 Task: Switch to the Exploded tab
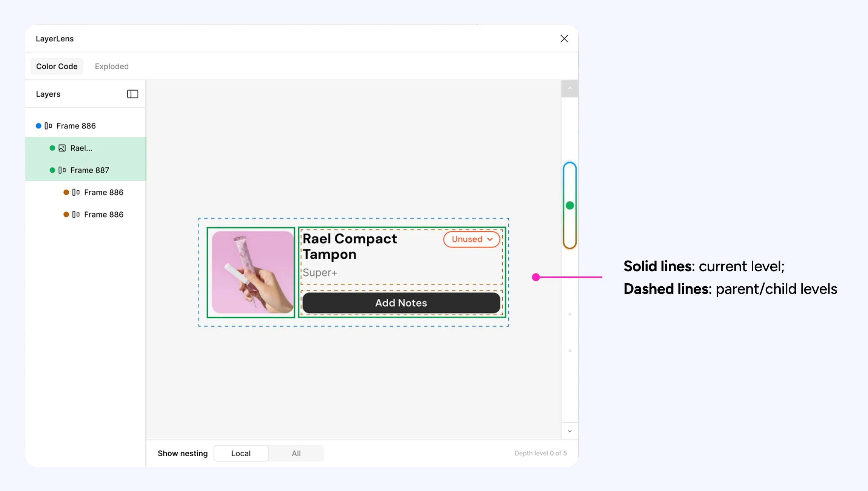[x=112, y=66]
